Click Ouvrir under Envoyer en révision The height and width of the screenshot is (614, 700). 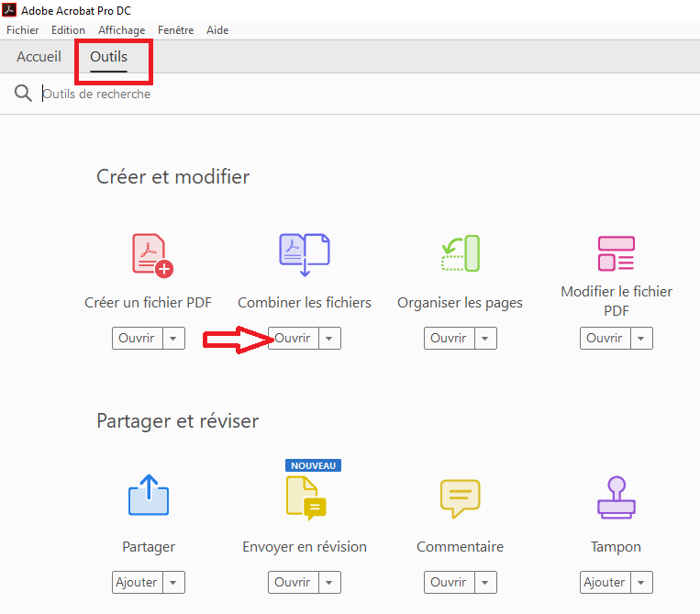[x=294, y=582]
